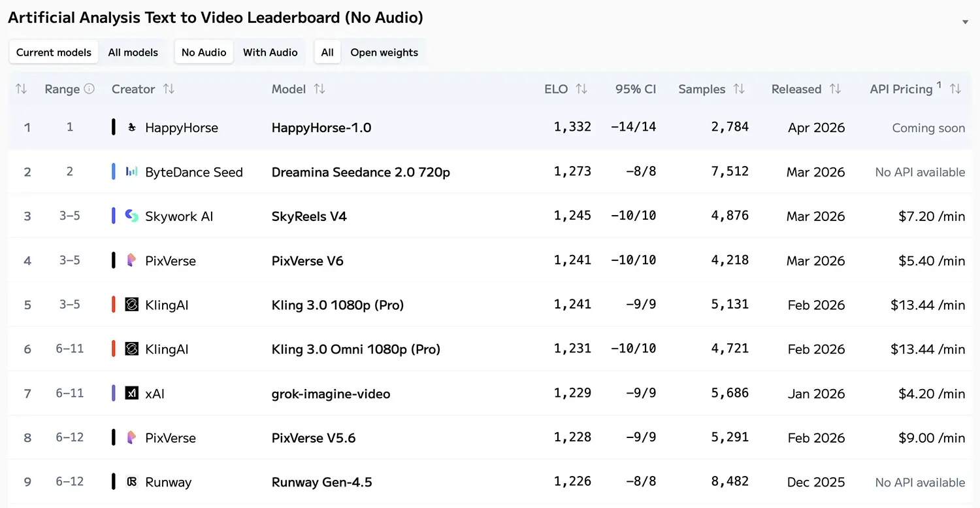
Task: Collapse the leaderboard with top-right arrow
Action: 965,22
